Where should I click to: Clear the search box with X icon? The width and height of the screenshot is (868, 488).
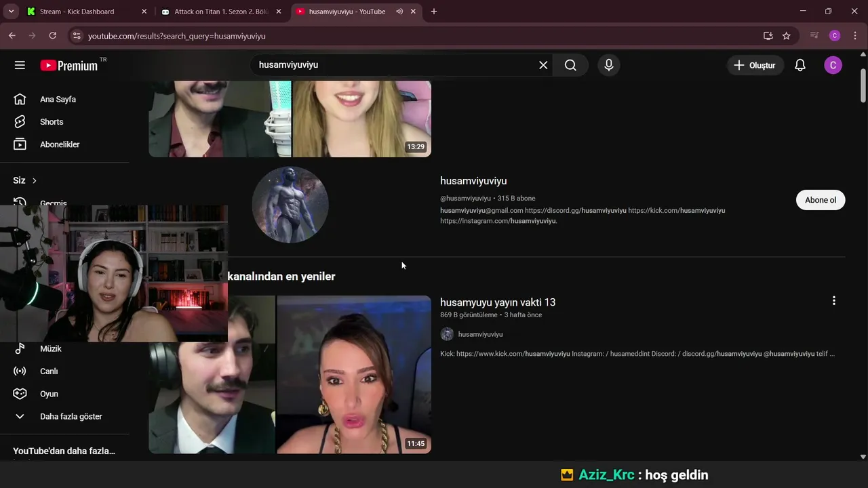(543, 65)
